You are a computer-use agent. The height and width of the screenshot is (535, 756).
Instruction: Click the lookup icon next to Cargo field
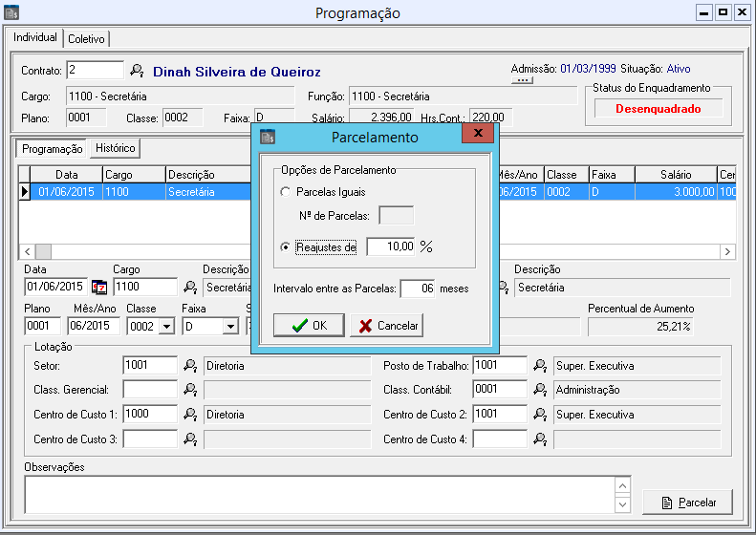point(190,287)
